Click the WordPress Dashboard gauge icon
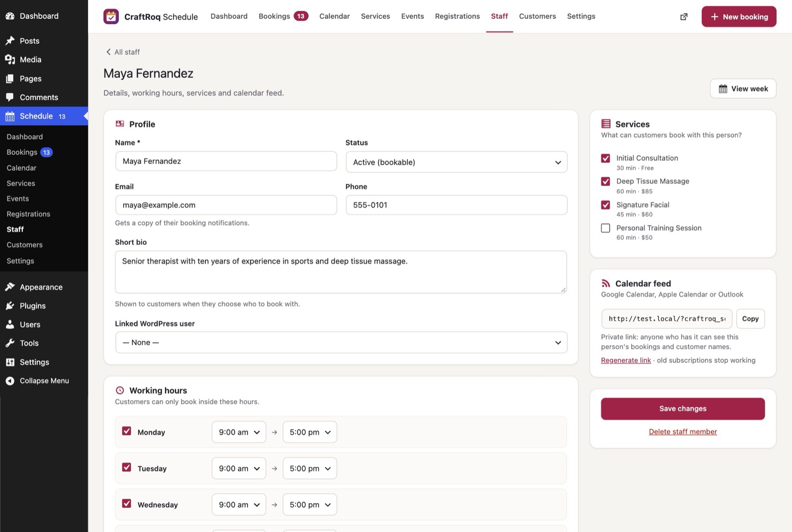792x532 pixels. pyautogui.click(x=10, y=16)
